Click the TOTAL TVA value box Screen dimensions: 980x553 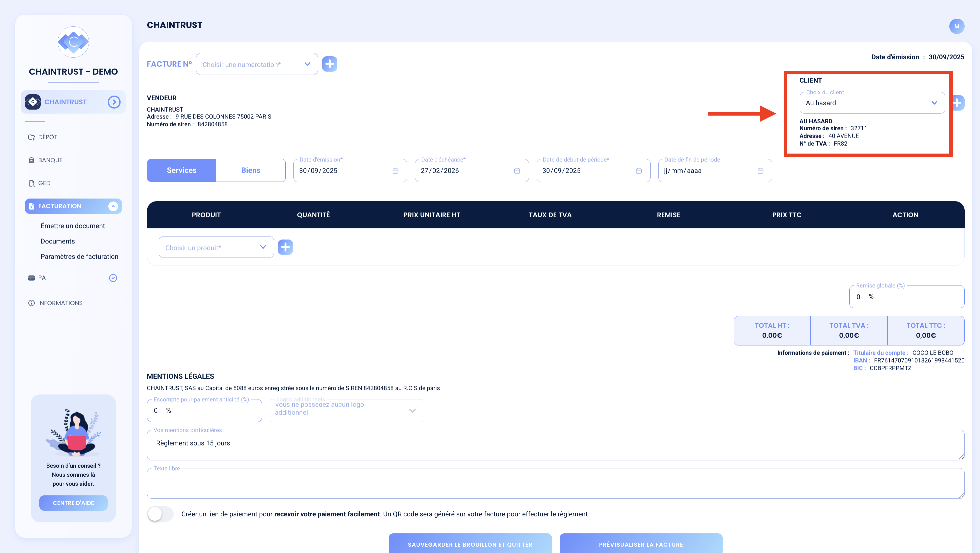point(849,330)
